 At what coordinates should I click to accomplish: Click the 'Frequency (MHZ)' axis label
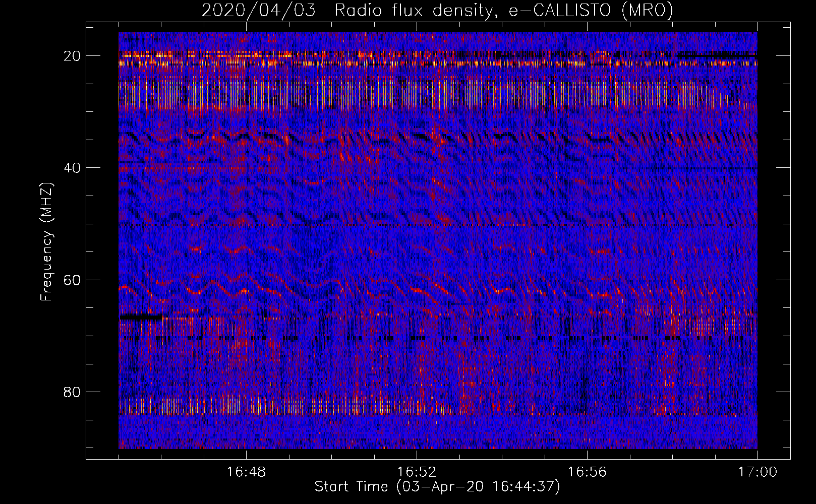[46, 242]
